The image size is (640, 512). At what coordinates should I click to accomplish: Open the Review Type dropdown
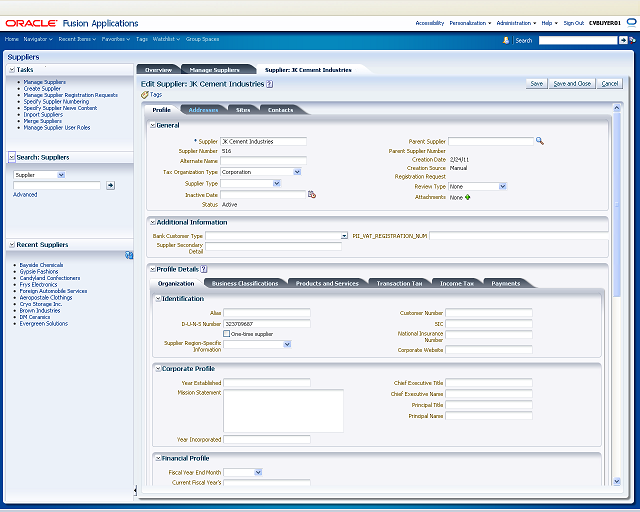tap(502, 187)
